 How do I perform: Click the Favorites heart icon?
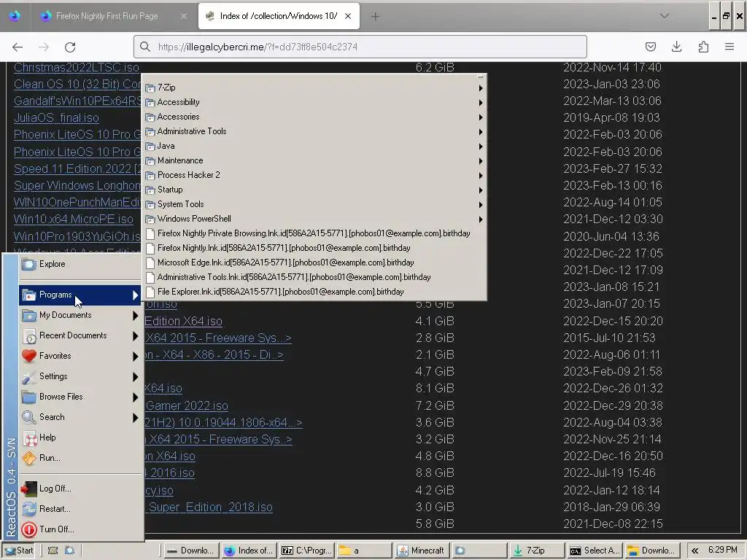click(x=29, y=356)
